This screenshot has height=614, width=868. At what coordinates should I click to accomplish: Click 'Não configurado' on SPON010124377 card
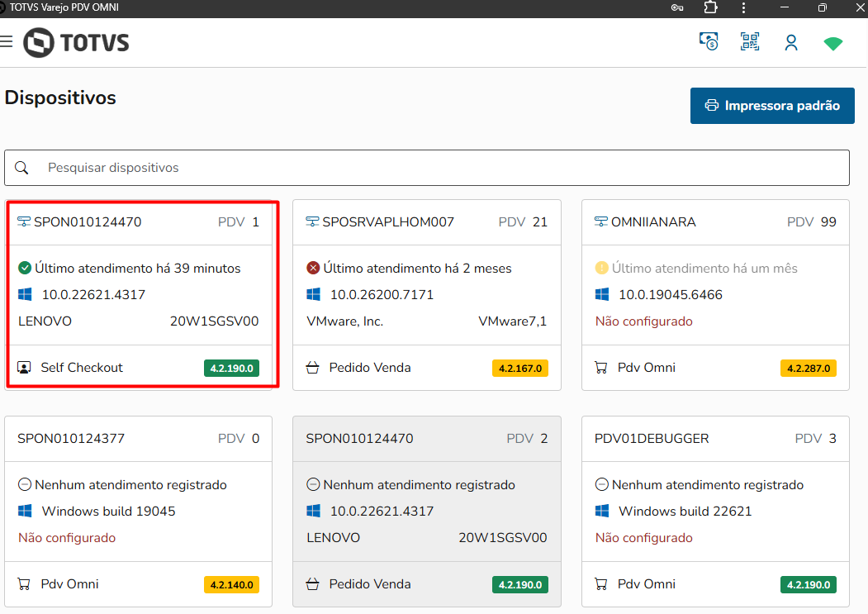click(67, 538)
